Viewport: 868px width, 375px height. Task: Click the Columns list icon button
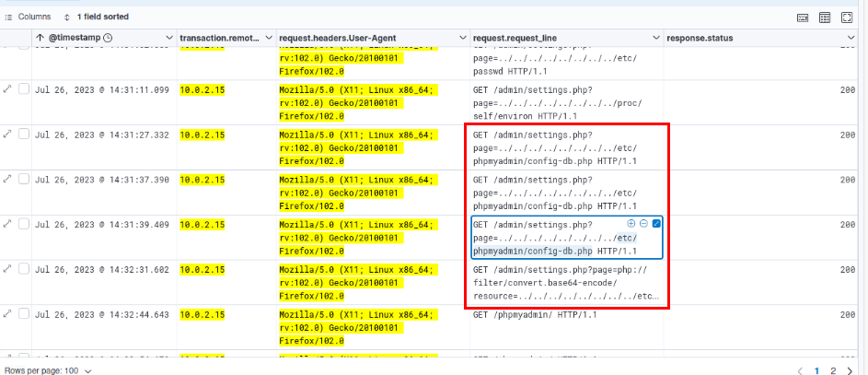pyautogui.click(x=28, y=18)
